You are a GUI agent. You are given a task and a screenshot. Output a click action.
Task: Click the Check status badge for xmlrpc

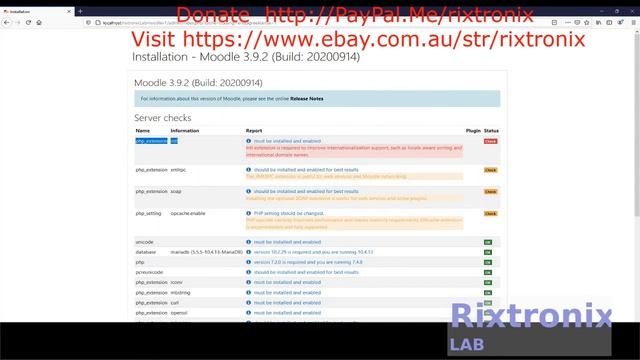490,170
